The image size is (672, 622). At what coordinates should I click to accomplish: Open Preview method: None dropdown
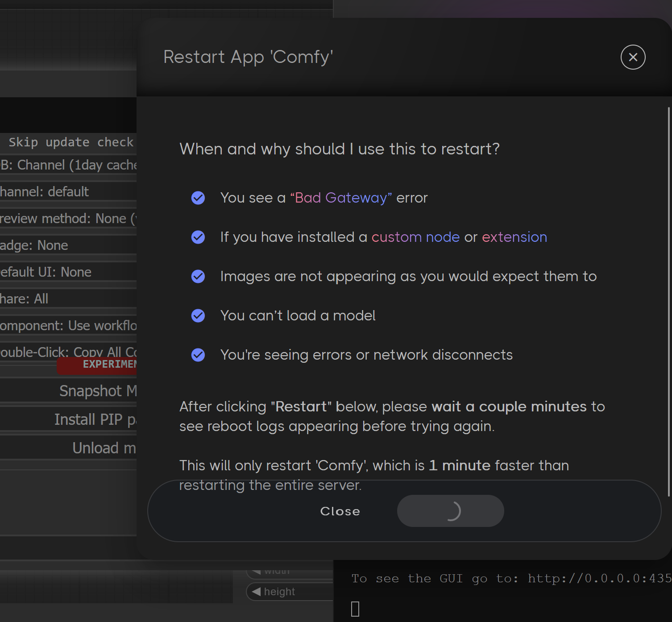pyautogui.click(x=68, y=219)
